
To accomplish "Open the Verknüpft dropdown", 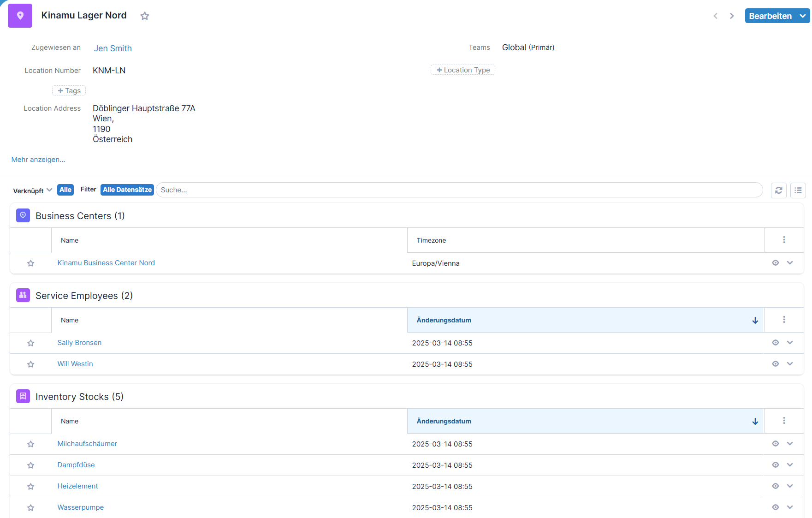I will pyautogui.click(x=32, y=191).
